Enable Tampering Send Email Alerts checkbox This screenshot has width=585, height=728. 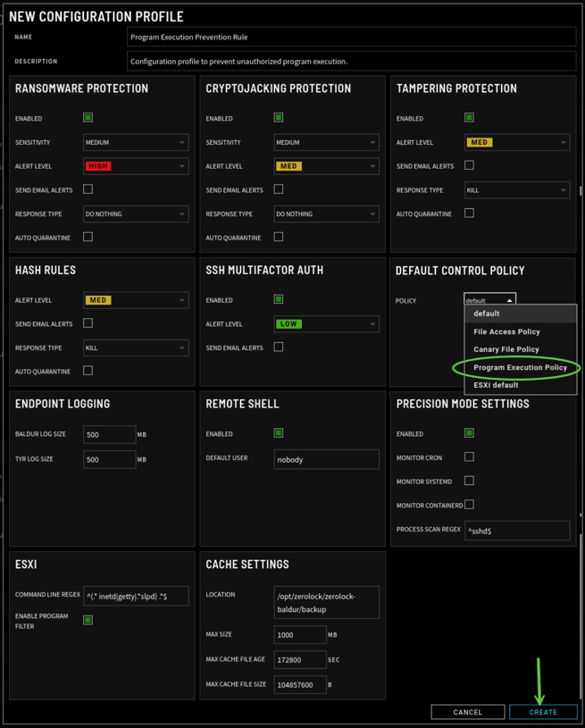pyautogui.click(x=470, y=165)
